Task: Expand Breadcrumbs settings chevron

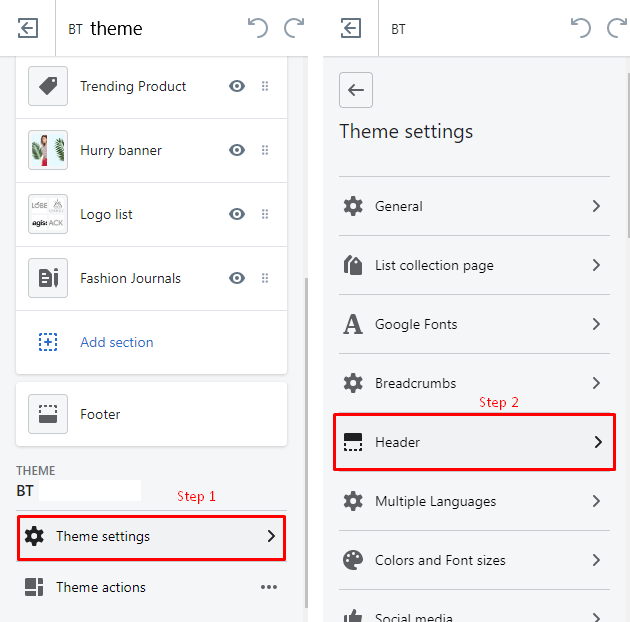Action: tap(596, 383)
